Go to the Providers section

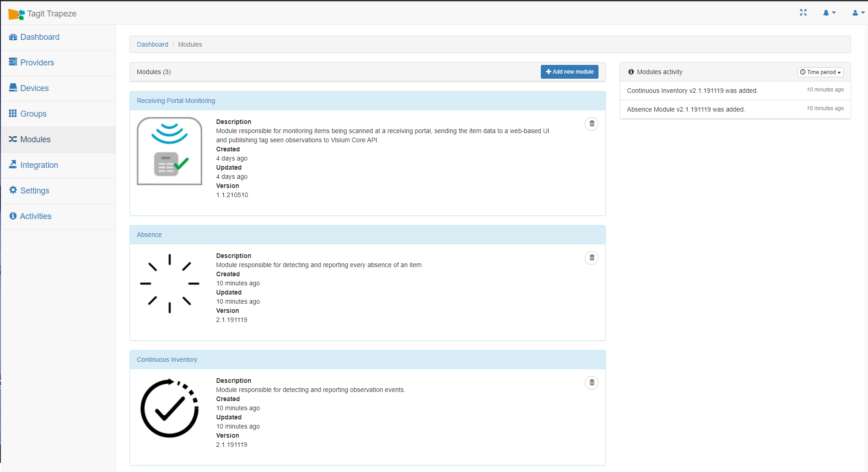(58, 63)
